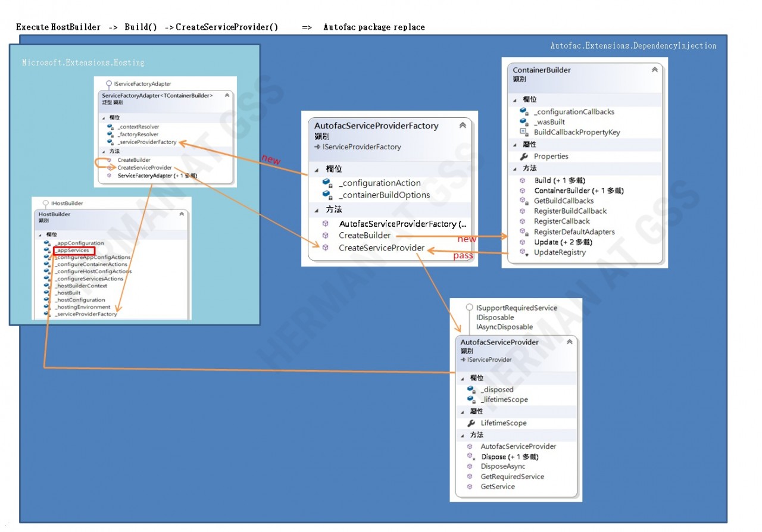Select _serviceProviderFactory field in ServiceFactoryAdapter
The height and width of the screenshot is (532, 762).
[147, 142]
